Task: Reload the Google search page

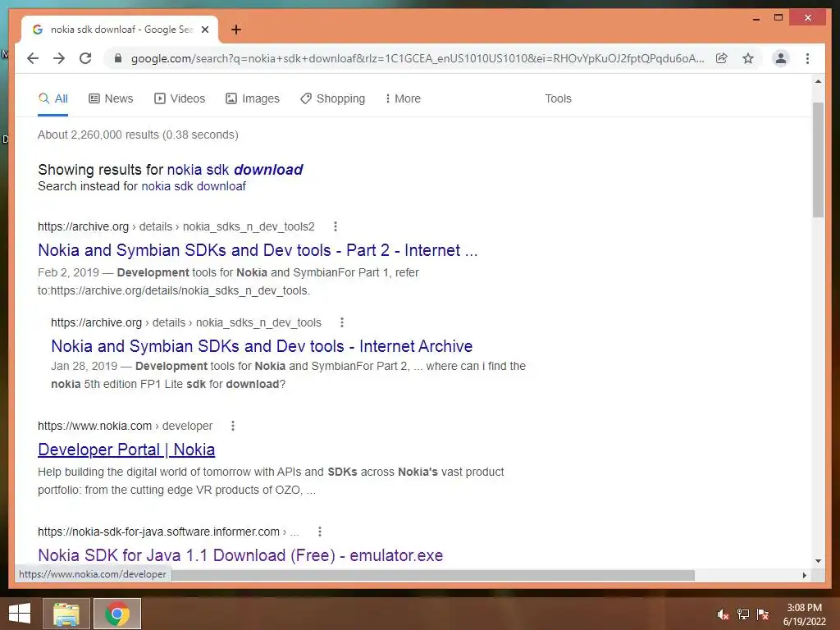Action: 85,58
